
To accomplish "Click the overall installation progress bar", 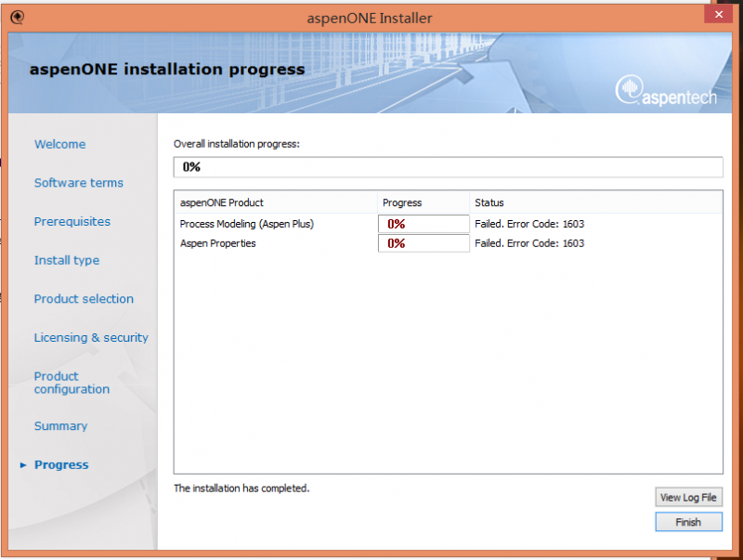I will click(x=448, y=167).
